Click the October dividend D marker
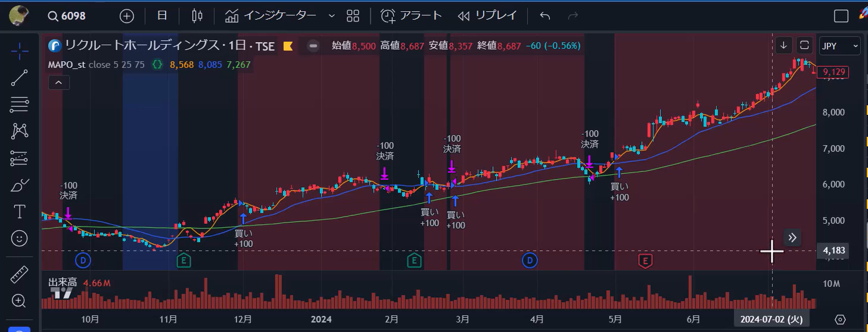The width and height of the screenshot is (868, 332). pos(83,260)
